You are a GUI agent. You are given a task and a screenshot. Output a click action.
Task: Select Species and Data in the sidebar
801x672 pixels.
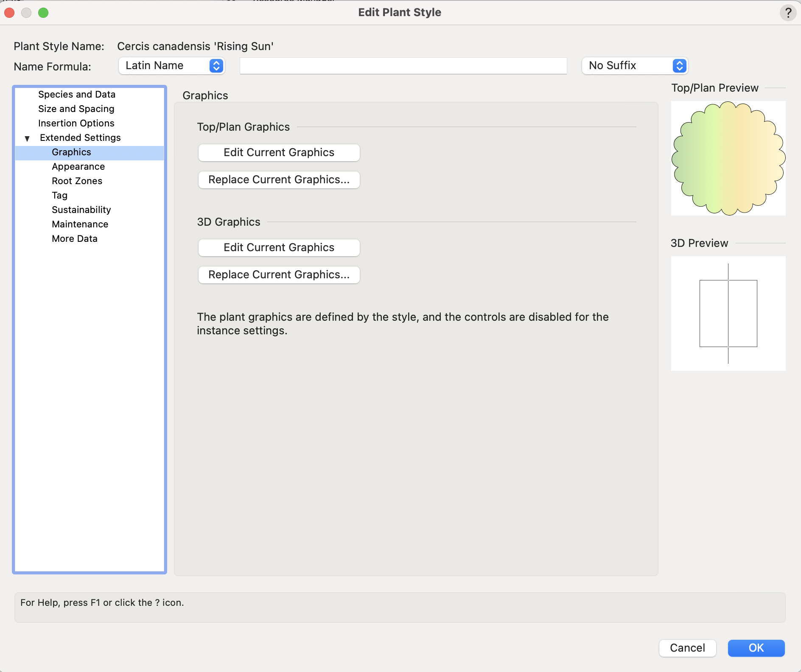(x=76, y=94)
